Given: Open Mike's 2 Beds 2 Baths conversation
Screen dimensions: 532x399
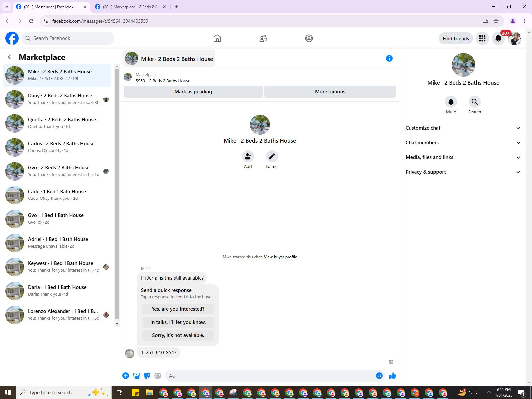Looking at the screenshot, I should click(x=57, y=75).
